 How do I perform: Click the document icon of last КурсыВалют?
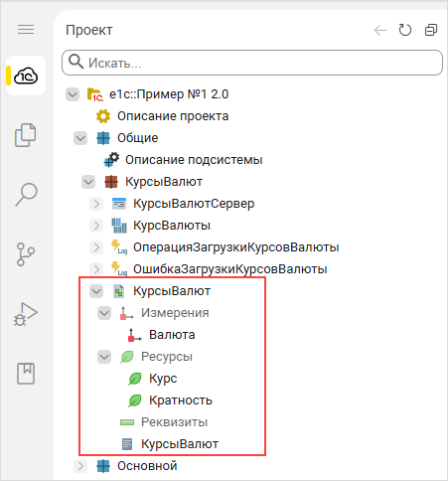pos(127,444)
